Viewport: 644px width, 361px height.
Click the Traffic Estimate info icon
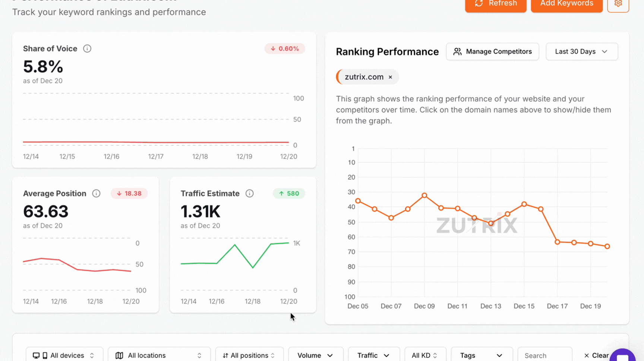click(250, 193)
